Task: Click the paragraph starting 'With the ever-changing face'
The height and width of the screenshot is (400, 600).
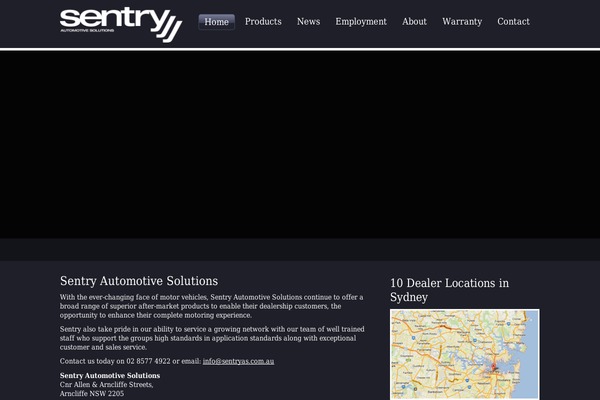Action: pos(212,306)
